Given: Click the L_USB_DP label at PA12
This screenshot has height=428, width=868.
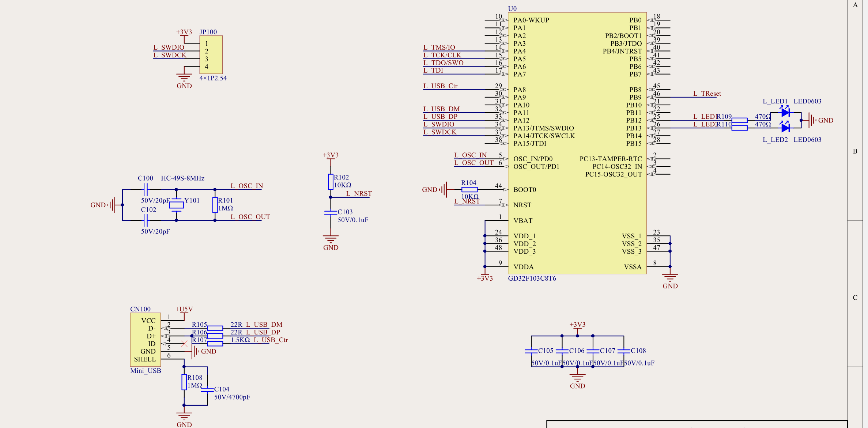Looking at the screenshot, I should (x=440, y=117).
